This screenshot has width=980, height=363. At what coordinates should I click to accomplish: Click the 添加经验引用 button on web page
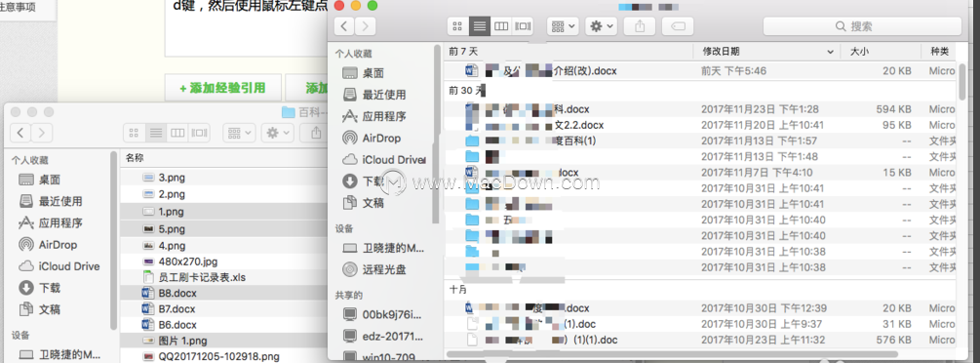pyautogui.click(x=222, y=88)
